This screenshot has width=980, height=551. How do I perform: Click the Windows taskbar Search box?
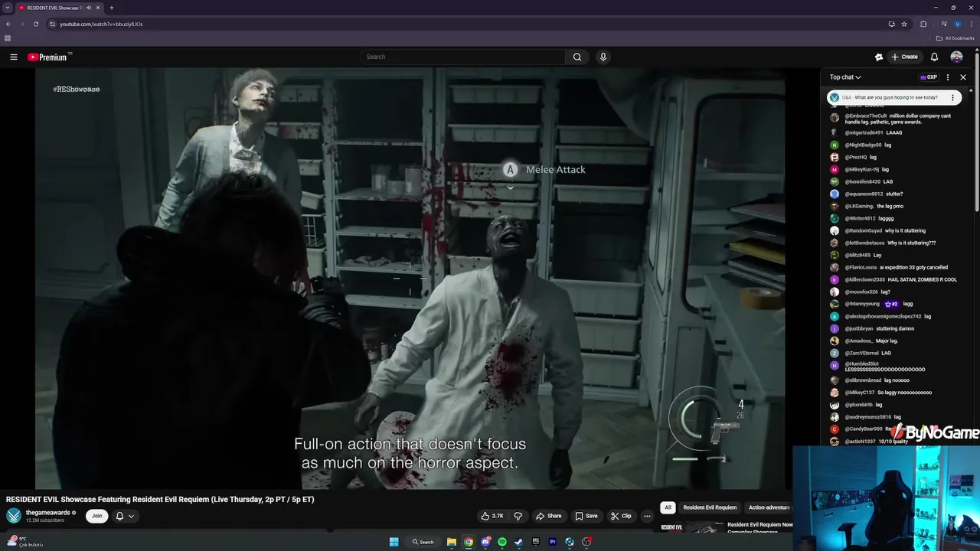click(x=423, y=542)
